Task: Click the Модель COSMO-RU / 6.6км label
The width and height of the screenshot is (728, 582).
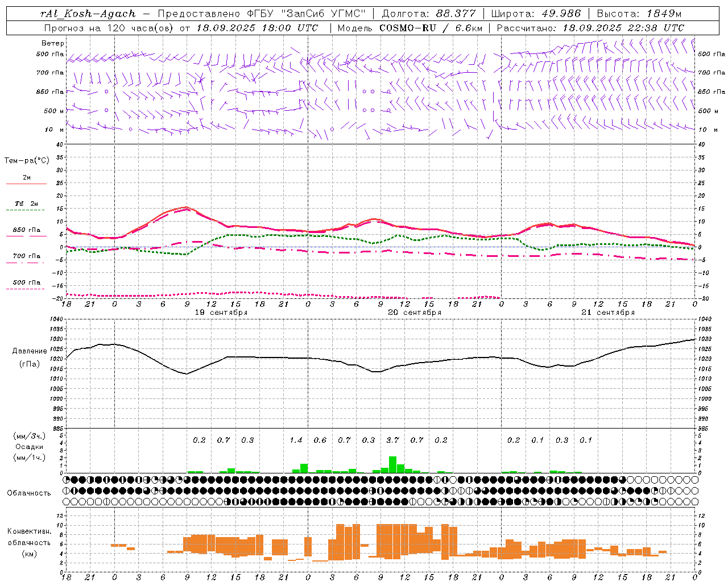Action: 409,28
